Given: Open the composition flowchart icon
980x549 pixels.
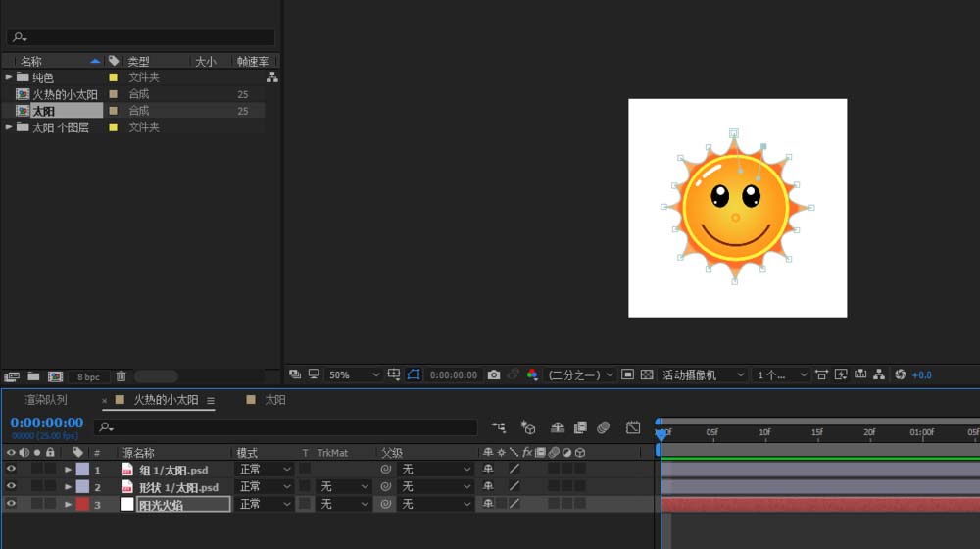Looking at the screenshot, I should [879, 374].
